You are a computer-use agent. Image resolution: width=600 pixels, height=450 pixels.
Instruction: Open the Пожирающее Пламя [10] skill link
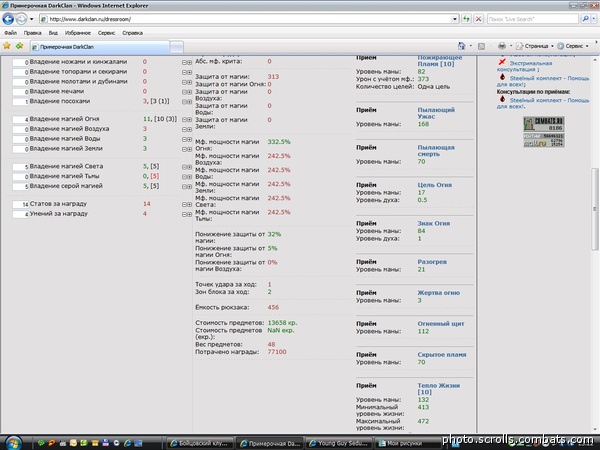click(440, 61)
